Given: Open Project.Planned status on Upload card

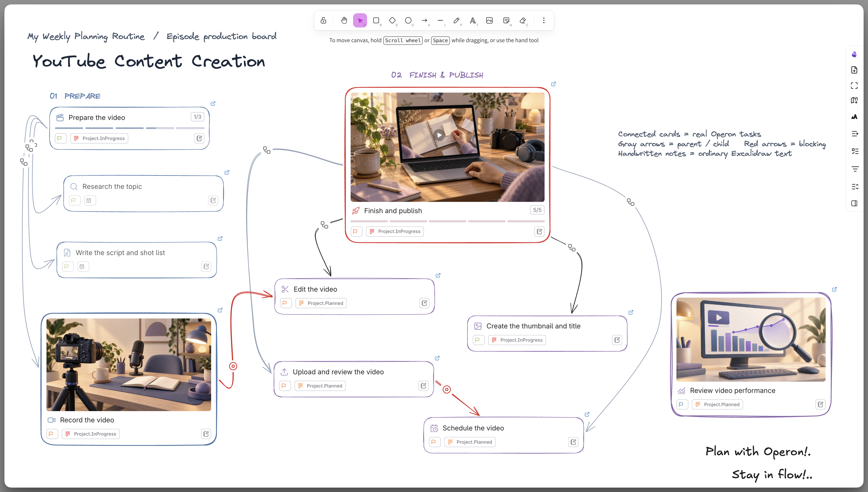Looking at the screenshot, I should (320, 386).
